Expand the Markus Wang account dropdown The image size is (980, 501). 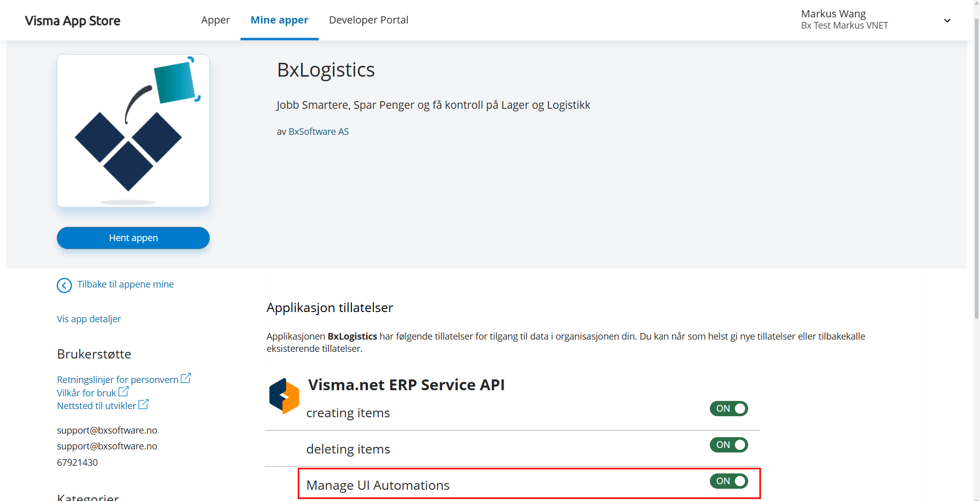pos(947,20)
